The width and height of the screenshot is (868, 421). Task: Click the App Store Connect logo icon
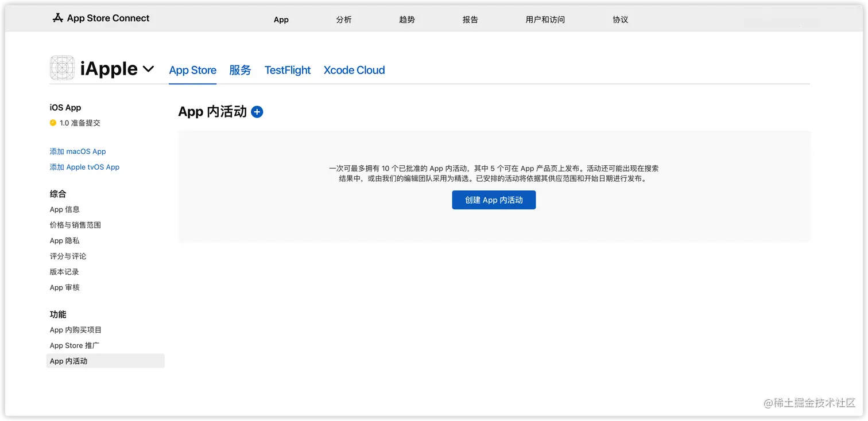coord(57,18)
